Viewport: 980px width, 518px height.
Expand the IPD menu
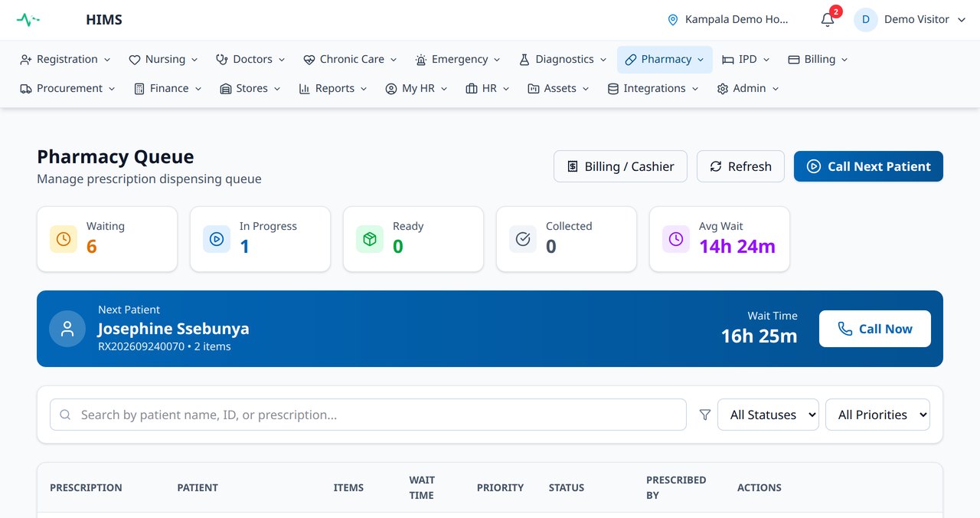pyautogui.click(x=746, y=59)
